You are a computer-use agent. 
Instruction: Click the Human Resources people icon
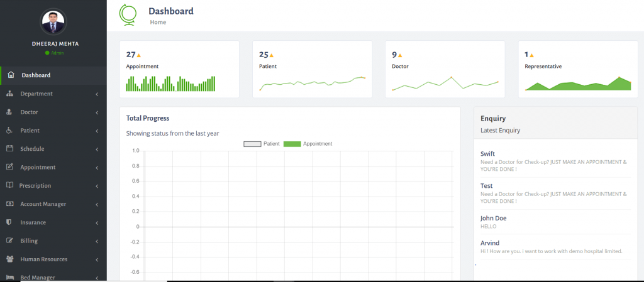10,259
